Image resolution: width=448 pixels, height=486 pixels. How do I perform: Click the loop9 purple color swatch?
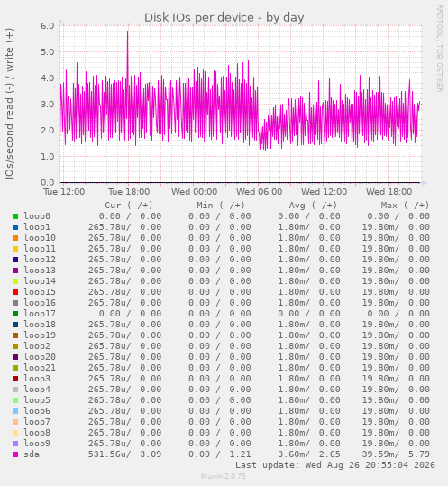15,444
